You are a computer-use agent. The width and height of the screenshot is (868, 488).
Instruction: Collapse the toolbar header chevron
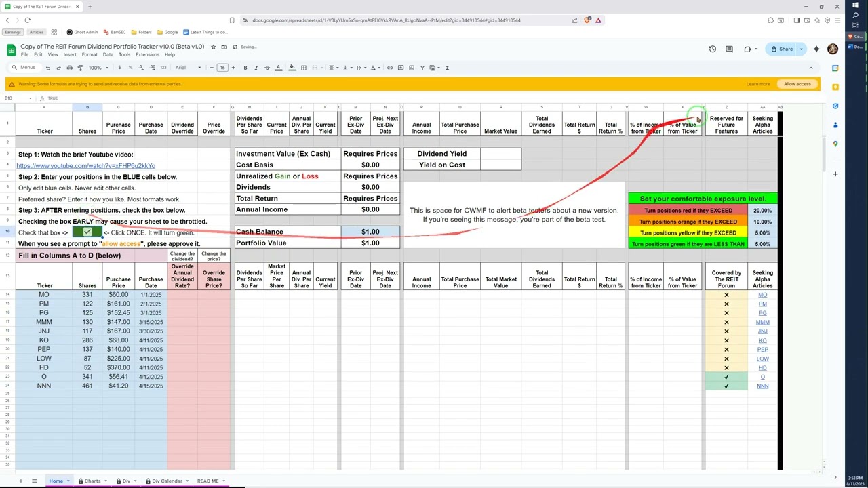(x=811, y=68)
